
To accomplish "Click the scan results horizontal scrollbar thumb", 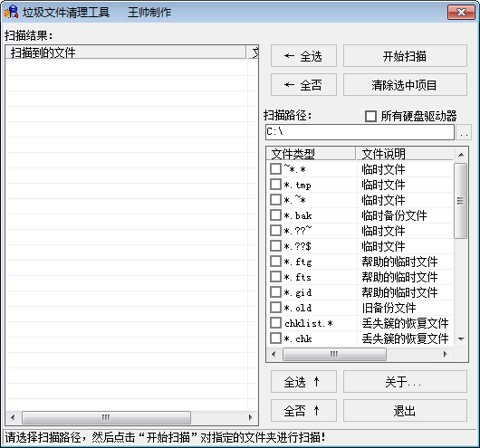I will click(106, 417).
